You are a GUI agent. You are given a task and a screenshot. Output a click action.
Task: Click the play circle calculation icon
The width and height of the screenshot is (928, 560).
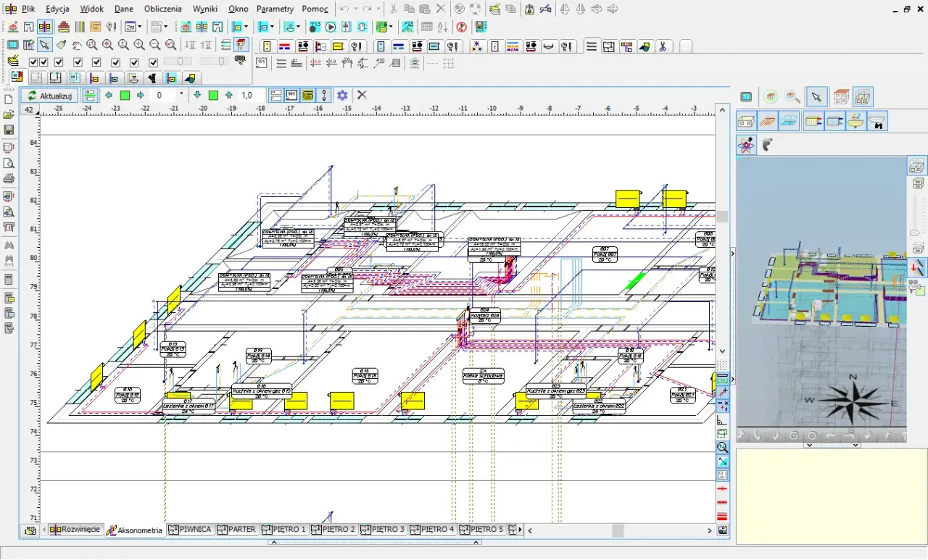point(331,27)
